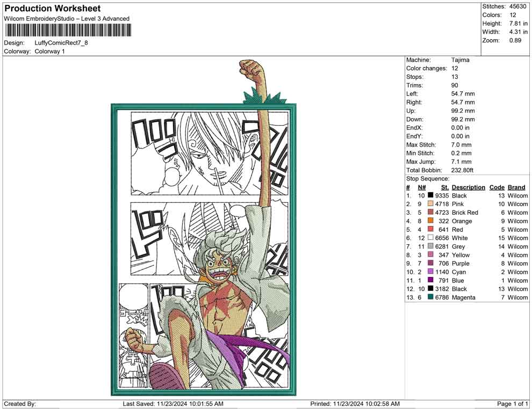532x409 pixels.
Task: Click the Red 641 color swatch
Action: pos(430,229)
